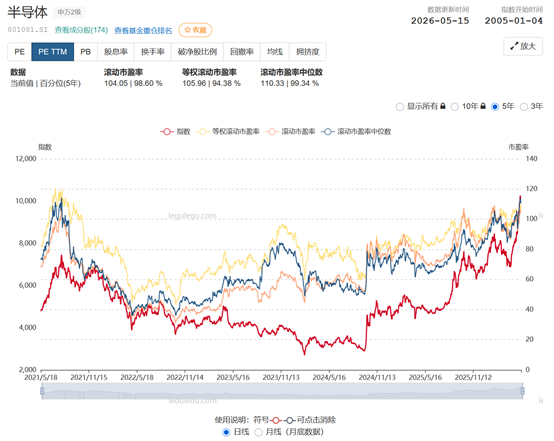Click left handle of range slider

click(42, 391)
